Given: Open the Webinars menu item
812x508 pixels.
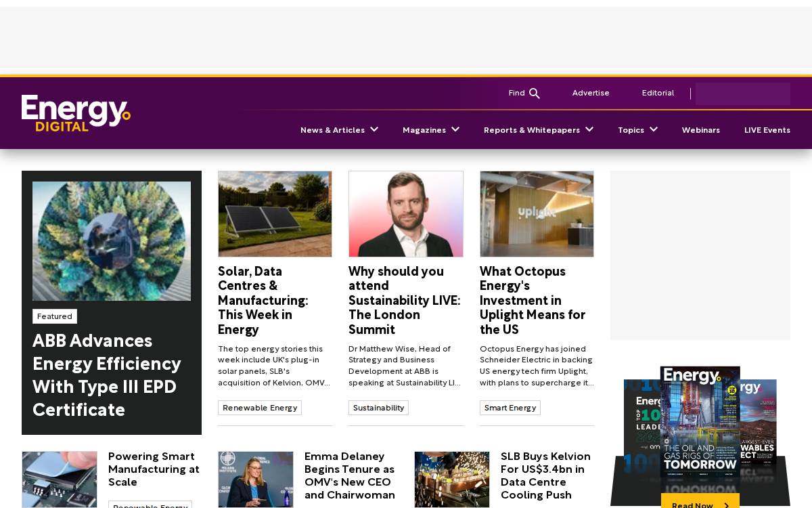Looking at the screenshot, I should (x=700, y=130).
